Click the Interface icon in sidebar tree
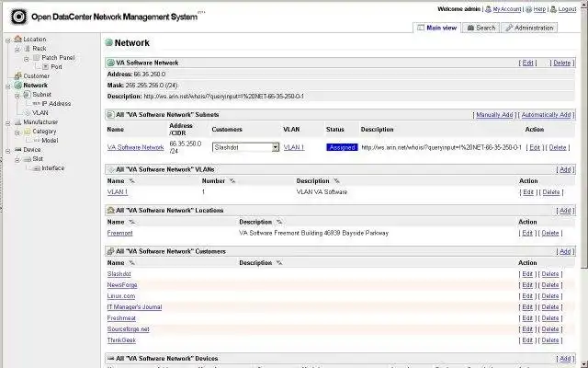588x368 pixels. click(36, 168)
